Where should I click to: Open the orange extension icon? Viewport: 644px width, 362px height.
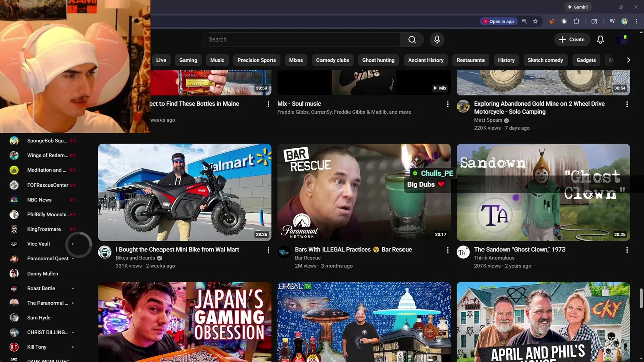552,21
